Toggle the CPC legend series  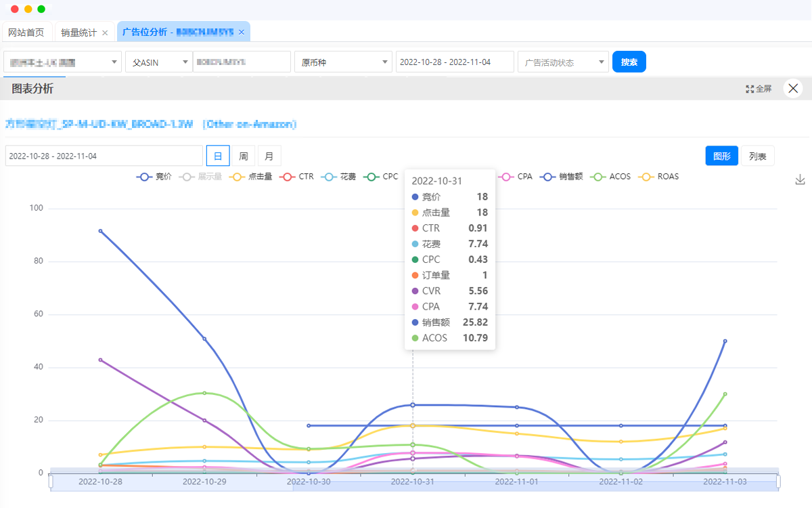[381, 177]
